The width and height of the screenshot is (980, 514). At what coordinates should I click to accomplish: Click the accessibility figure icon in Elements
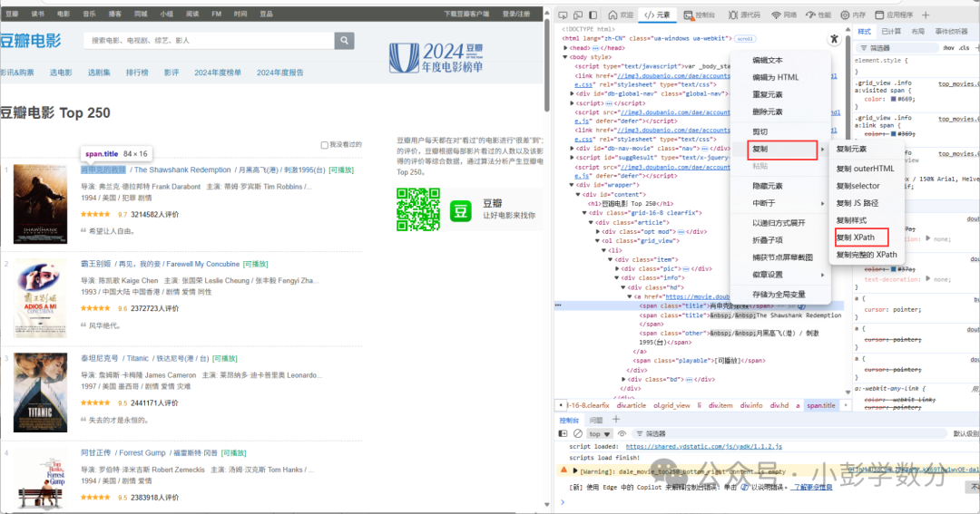coord(834,39)
